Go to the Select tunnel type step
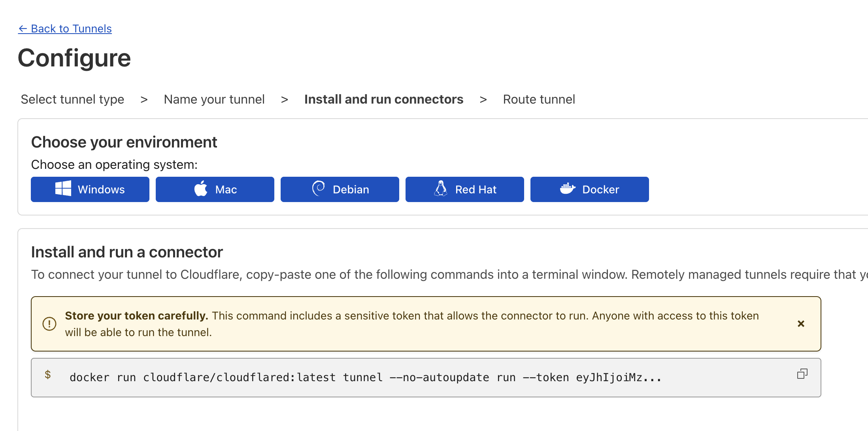Image resolution: width=868 pixels, height=431 pixels. coord(72,99)
